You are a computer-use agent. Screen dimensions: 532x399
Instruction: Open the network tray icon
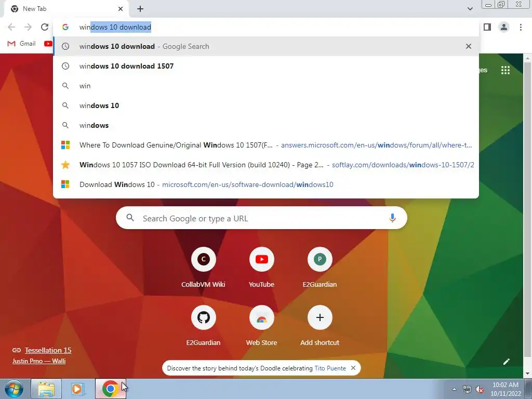tap(467, 390)
